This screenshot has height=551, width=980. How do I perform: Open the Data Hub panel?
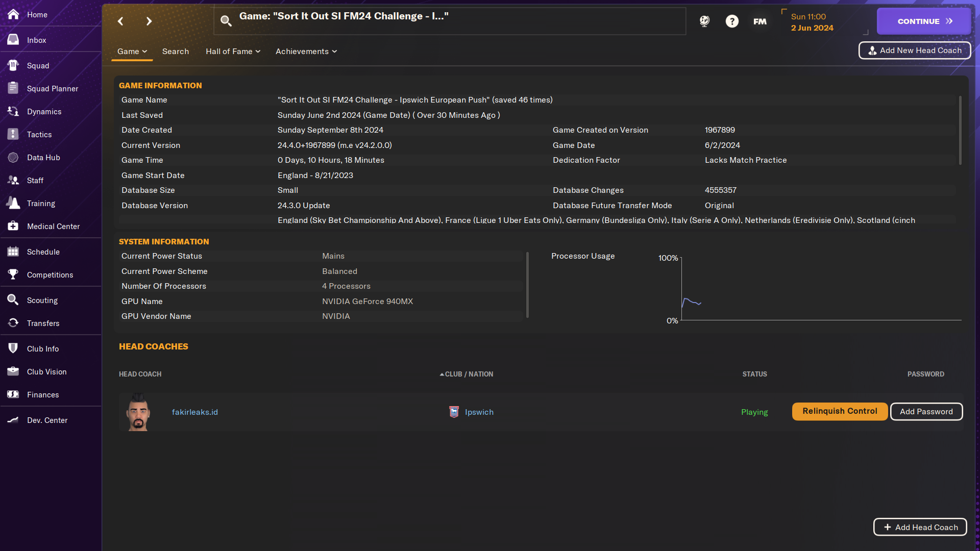click(x=43, y=157)
